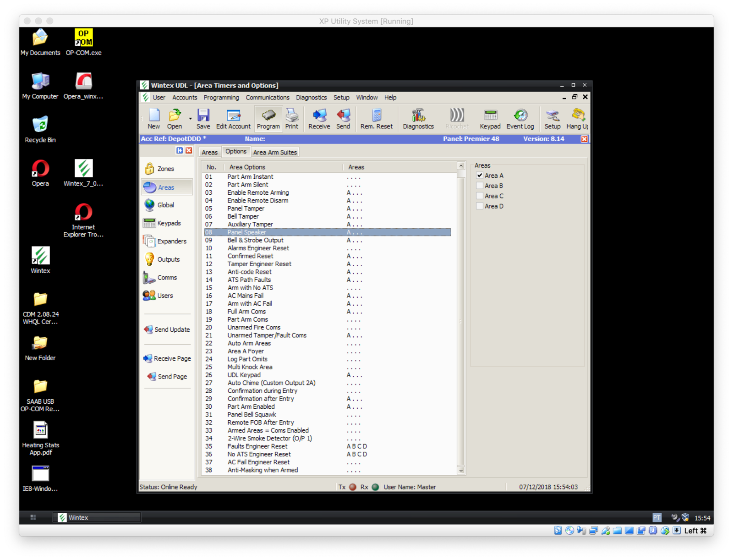Open Keypads in the sidebar
Viewport: 733px width, 560px height.
click(166, 223)
